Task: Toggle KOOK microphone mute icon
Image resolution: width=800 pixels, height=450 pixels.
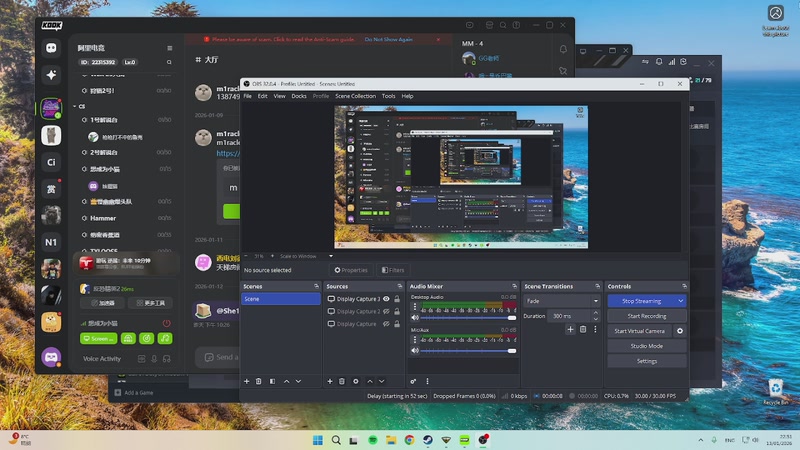Action: point(154,359)
